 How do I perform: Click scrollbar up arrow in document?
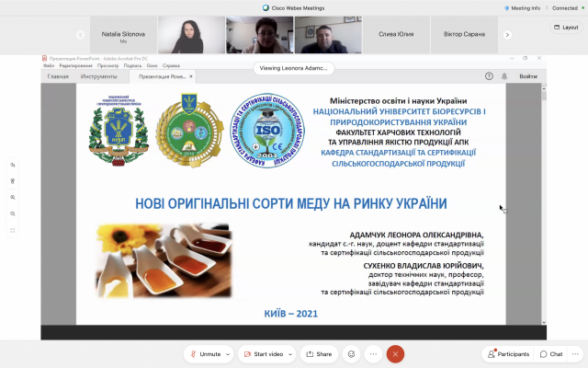coord(544,87)
